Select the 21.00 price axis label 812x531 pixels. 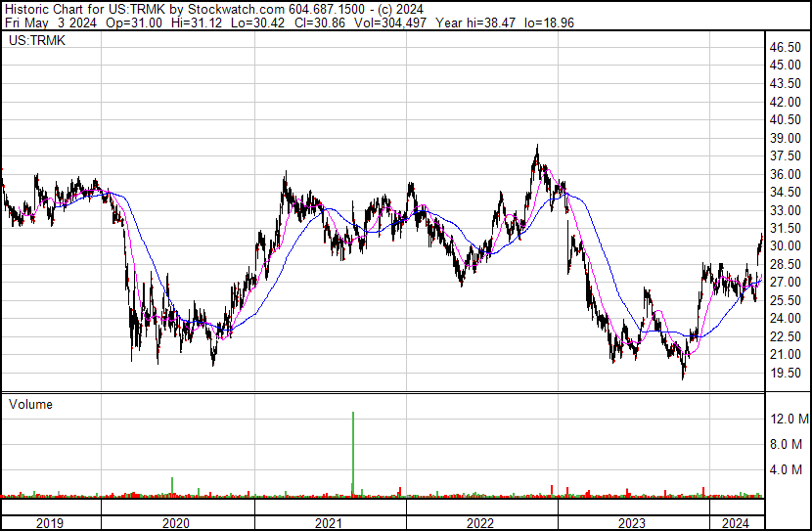[x=786, y=355]
